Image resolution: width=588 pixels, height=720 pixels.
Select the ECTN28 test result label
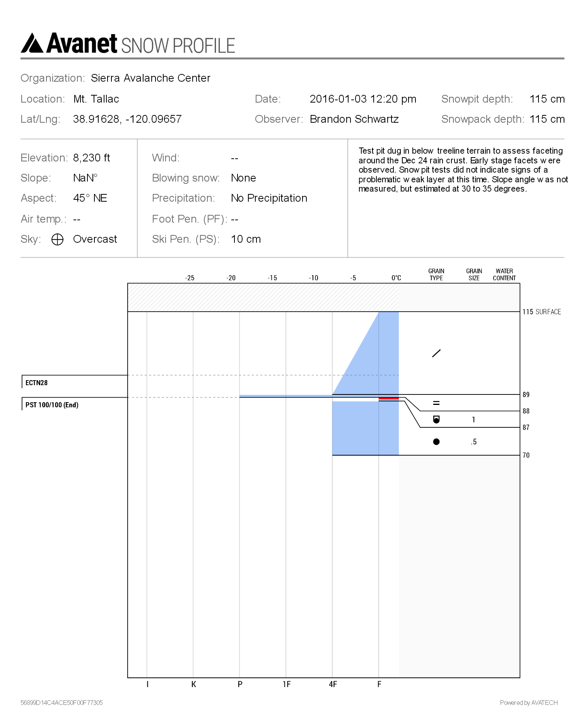37,383
